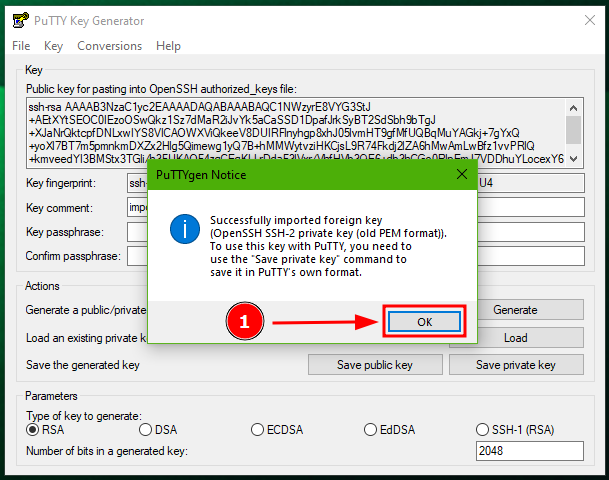Click the PuTTY Key Generator title icon
This screenshot has width=609, height=480.
(20, 20)
